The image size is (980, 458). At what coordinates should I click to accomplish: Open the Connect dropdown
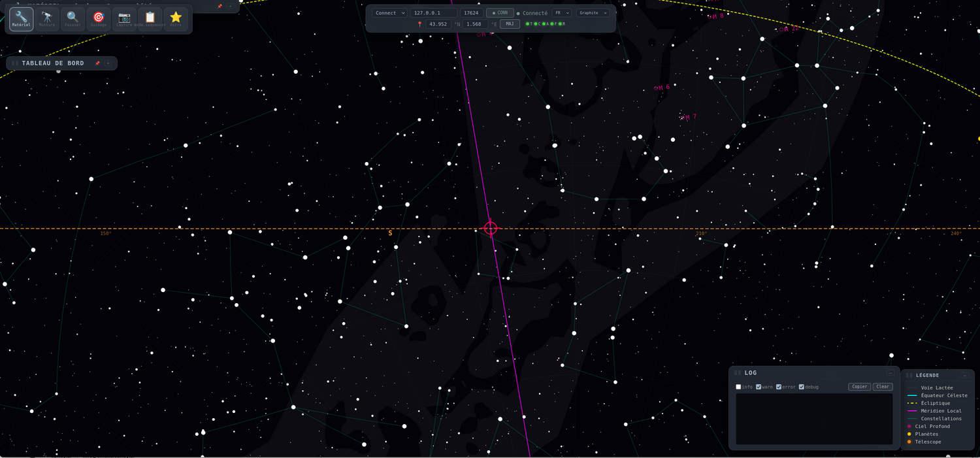pyautogui.click(x=390, y=13)
